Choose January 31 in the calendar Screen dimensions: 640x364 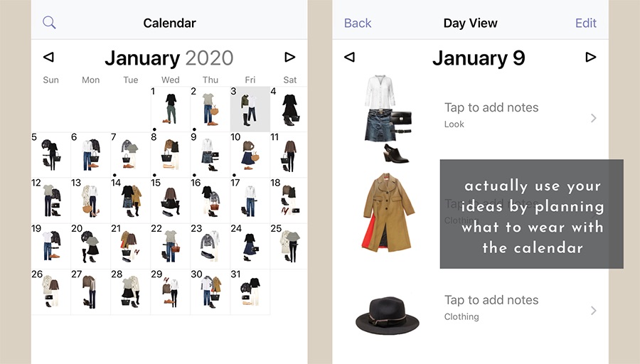tap(250, 291)
